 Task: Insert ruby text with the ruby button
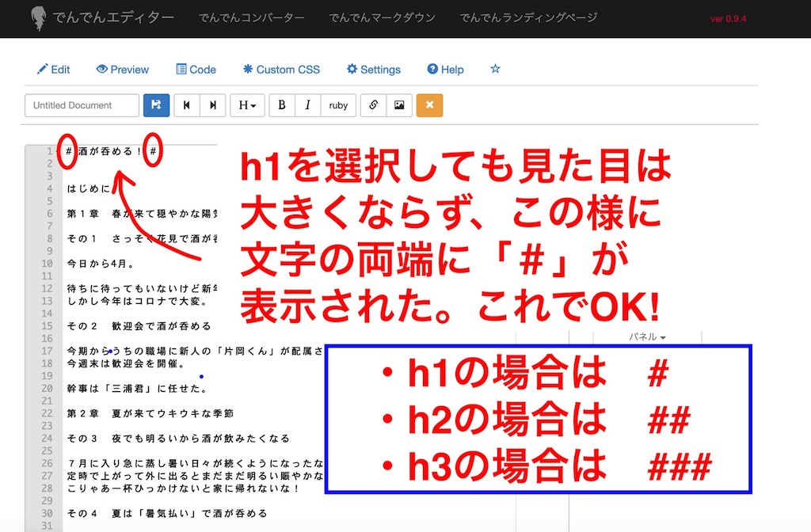338,105
